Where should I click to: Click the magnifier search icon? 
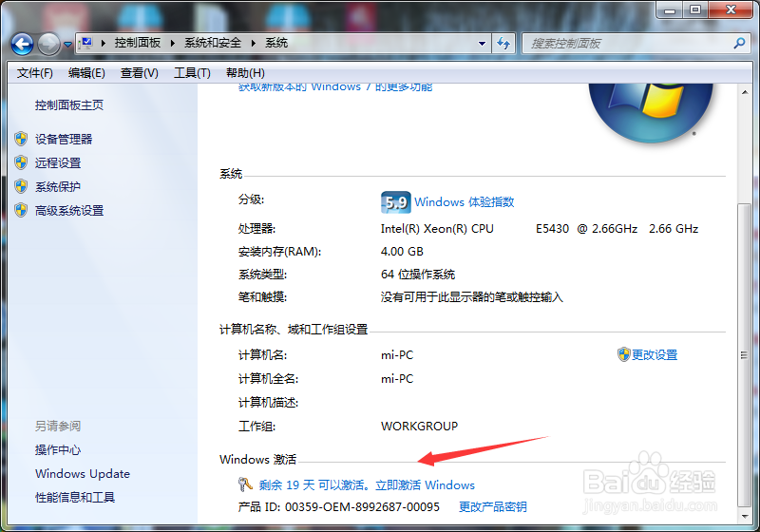click(x=740, y=44)
